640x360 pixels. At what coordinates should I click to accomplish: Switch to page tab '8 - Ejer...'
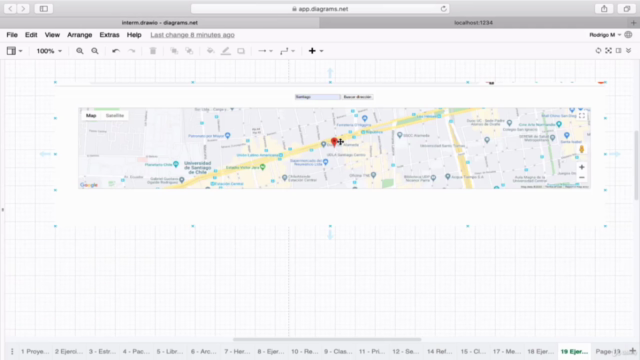(270, 351)
